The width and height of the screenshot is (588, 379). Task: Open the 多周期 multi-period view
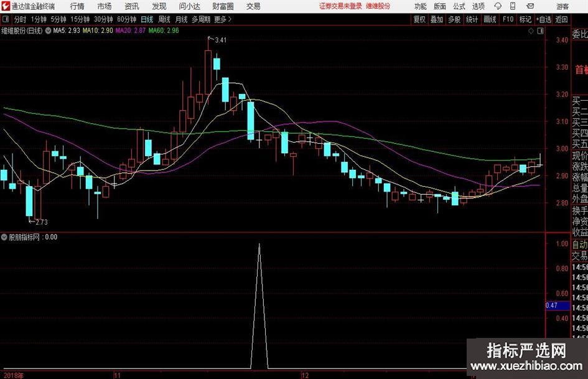click(201, 19)
